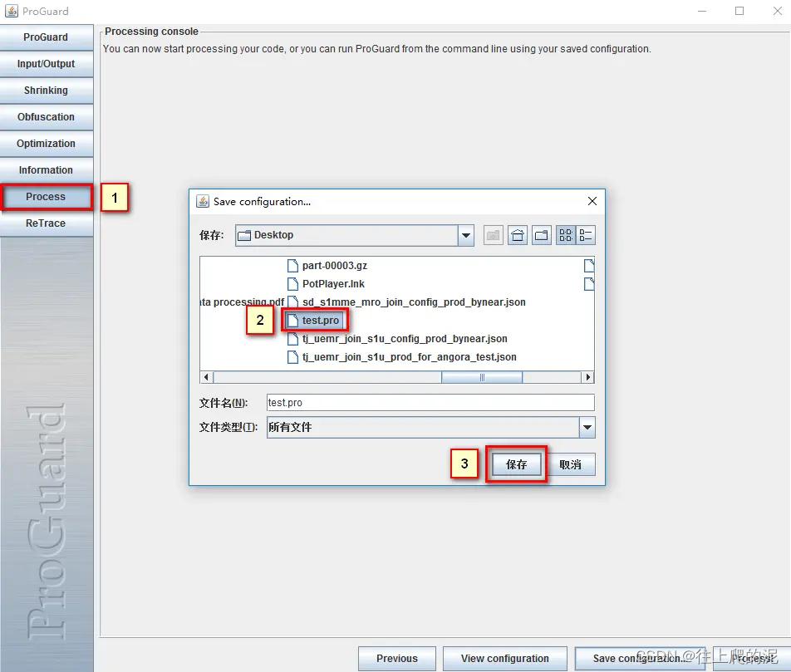Click file icon next to part-00003.gz
791x672 pixels.
pyautogui.click(x=292, y=265)
